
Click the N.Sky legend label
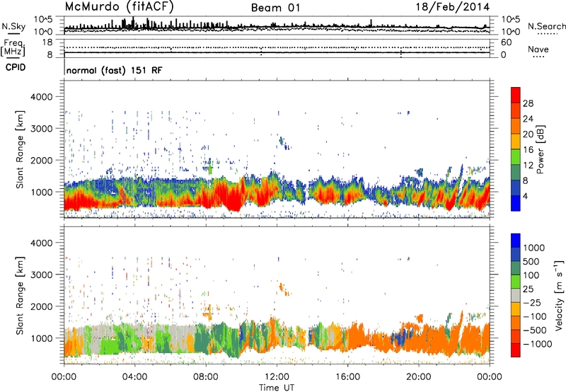click(13, 27)
